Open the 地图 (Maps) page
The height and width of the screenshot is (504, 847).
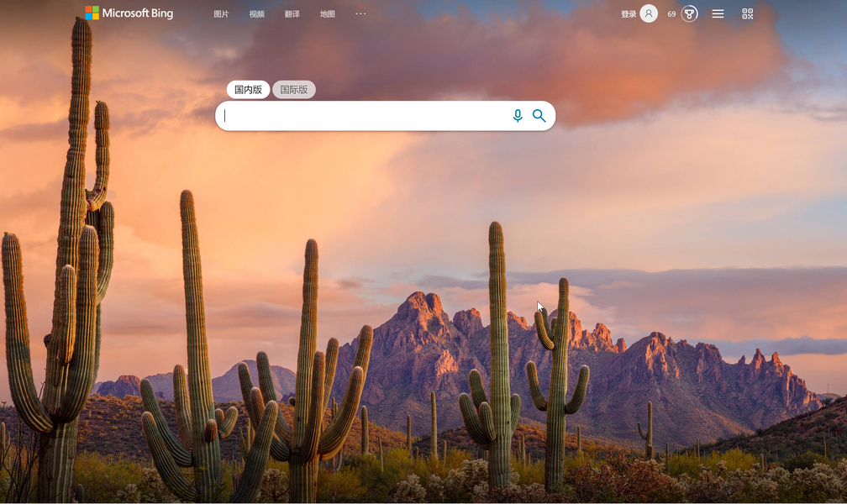tap(328, 14)
